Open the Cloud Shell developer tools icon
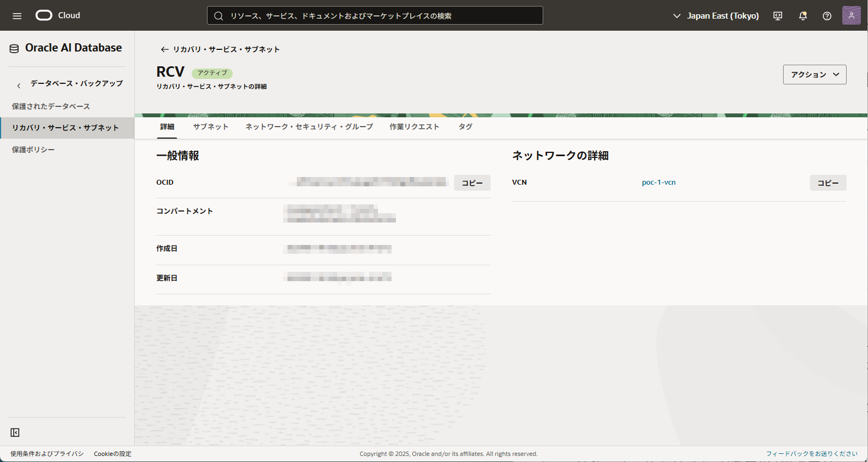The image size is (868, 462). click(x=778, y=16)
